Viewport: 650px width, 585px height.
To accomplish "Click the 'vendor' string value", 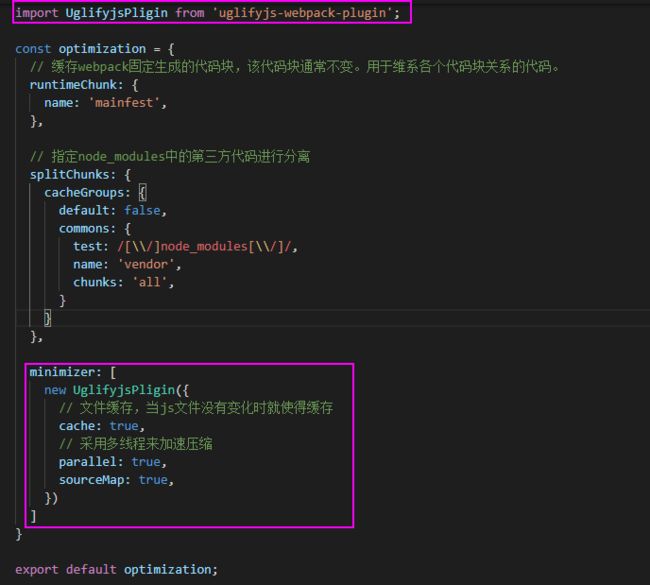I will [x=146, y=265].
